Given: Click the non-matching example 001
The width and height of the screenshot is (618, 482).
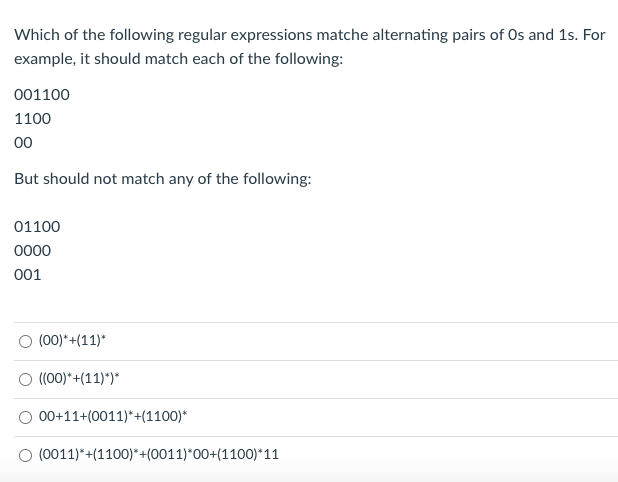Looking at the screenshot, I should click(x=28, y=275).
